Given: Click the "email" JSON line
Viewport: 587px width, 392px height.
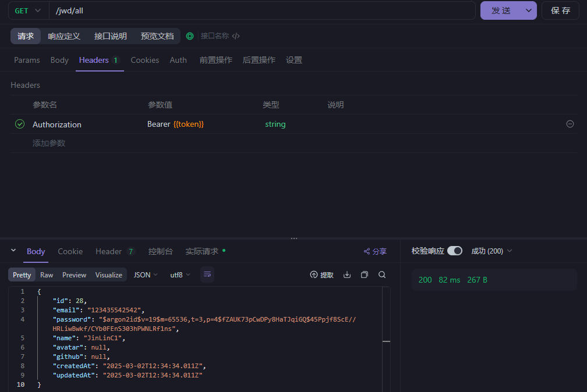Looking at the screenshot, I should point(98,310).
